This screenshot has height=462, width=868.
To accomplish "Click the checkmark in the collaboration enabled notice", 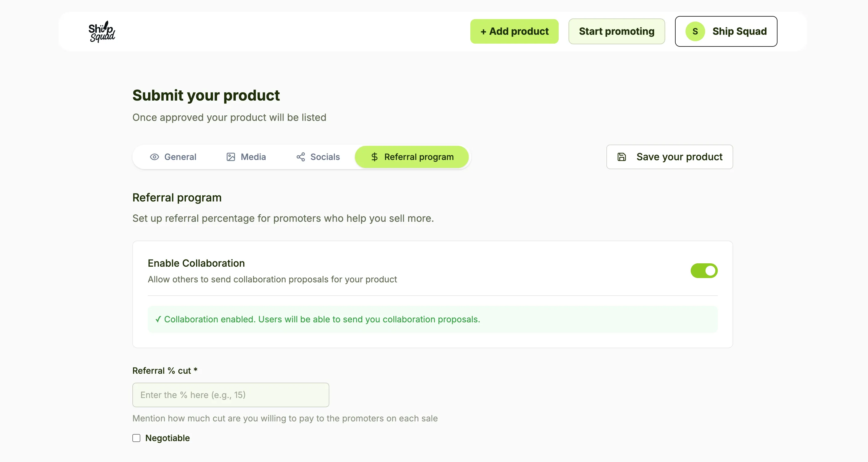I will point(158,319).
